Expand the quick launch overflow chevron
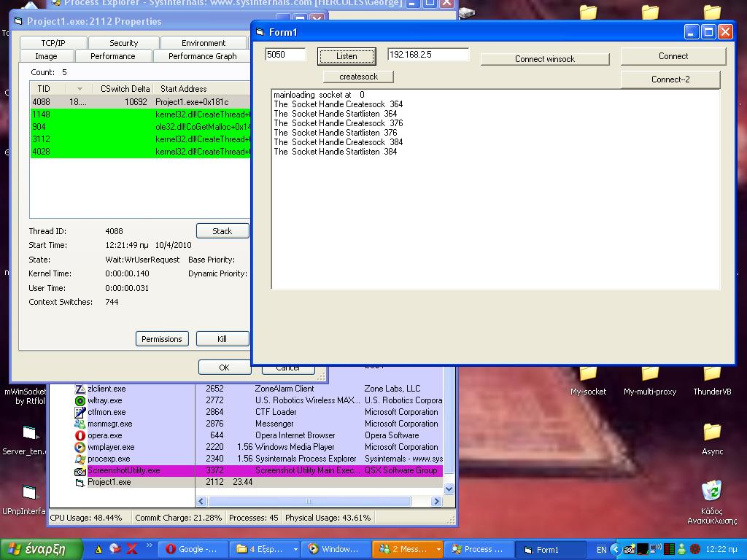The image size is (747, 560). click(149, 545)
